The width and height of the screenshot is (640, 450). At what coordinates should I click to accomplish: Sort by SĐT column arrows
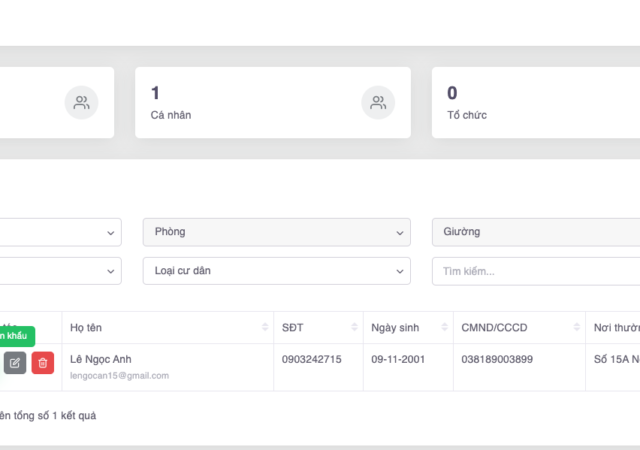click(x=354, y=328)
